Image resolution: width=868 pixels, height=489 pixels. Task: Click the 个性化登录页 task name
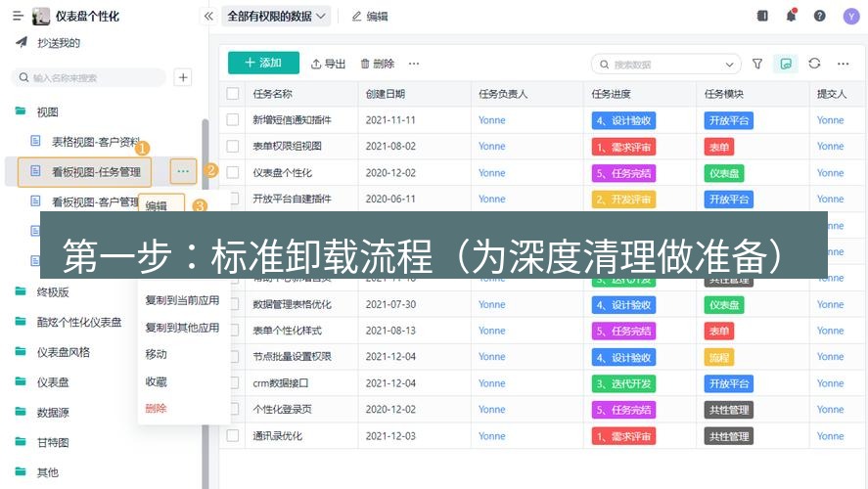(x=283, y=410)
